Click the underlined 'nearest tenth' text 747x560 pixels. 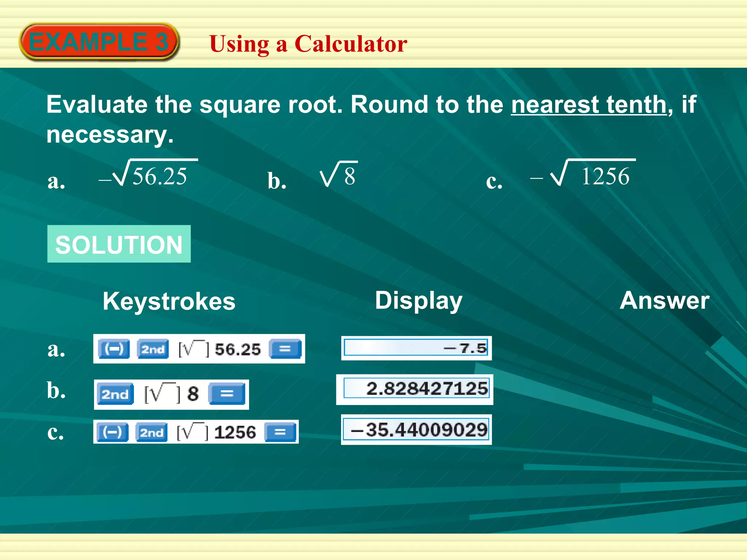(589, 105)
